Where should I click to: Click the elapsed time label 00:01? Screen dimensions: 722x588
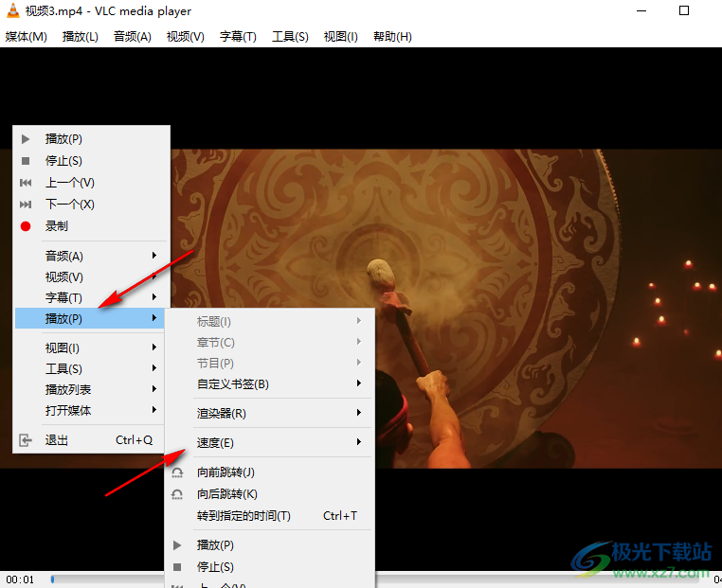click(x=20, y=579)
